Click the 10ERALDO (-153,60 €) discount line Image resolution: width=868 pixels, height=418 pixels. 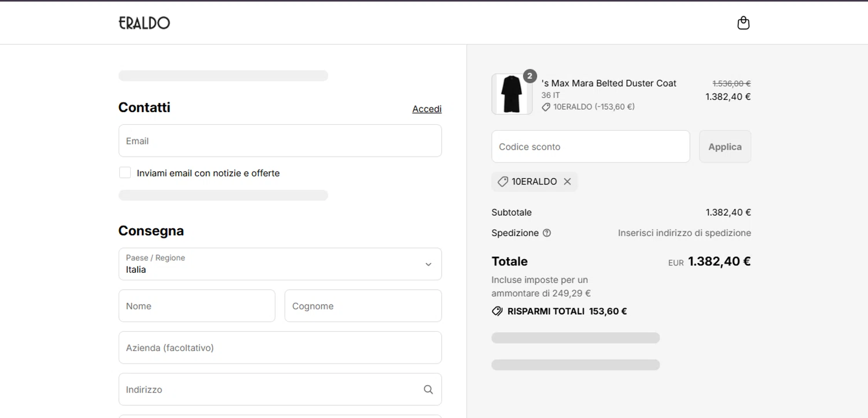(x=589, y=107)
